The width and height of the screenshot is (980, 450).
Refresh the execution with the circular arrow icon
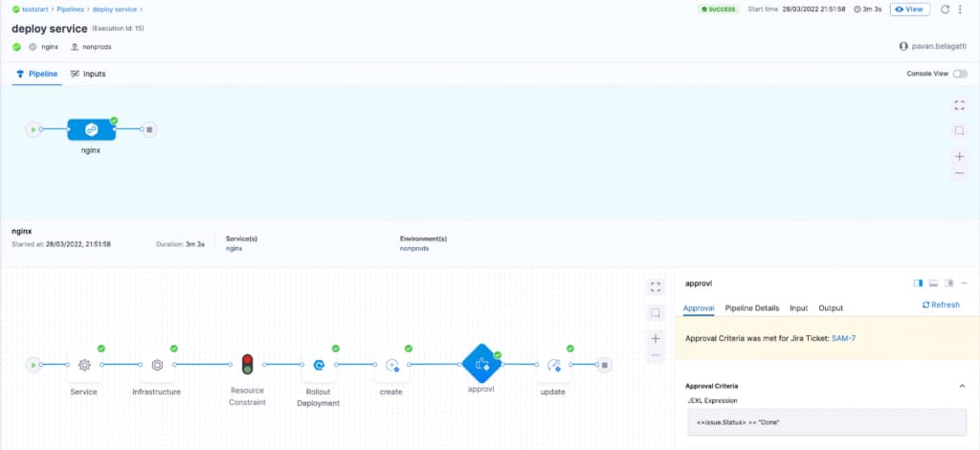click(945, 10)
